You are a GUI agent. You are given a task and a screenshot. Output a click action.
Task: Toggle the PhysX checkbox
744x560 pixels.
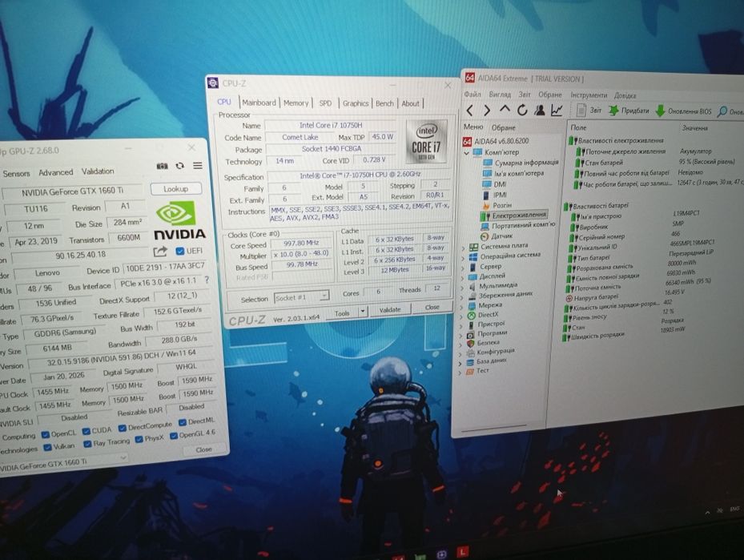[x=139, y=439]
